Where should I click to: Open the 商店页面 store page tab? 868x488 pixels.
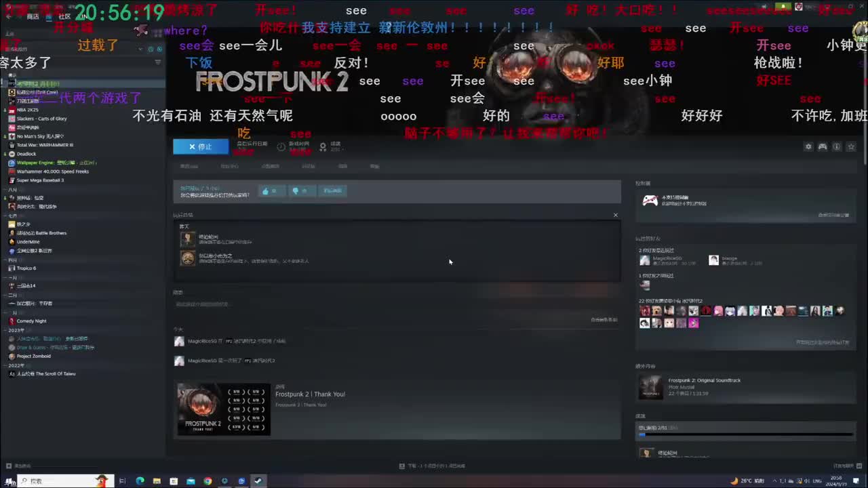click(189, 166)
